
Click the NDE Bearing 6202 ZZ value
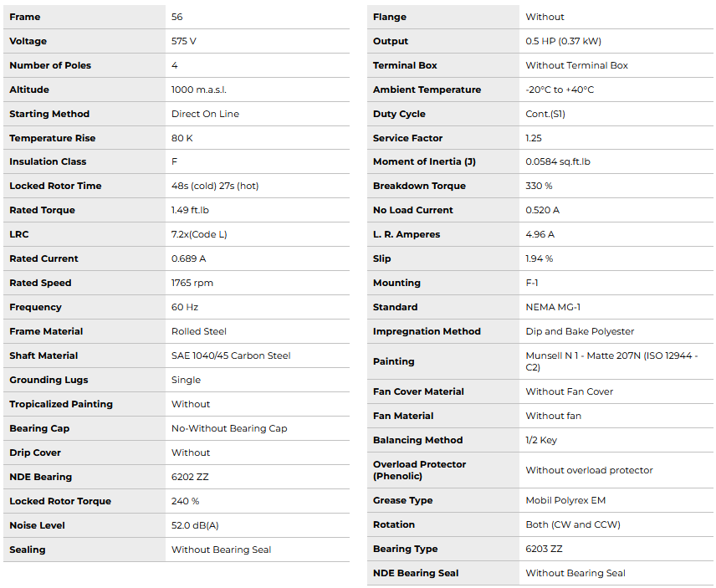click(x=188, y=477)
